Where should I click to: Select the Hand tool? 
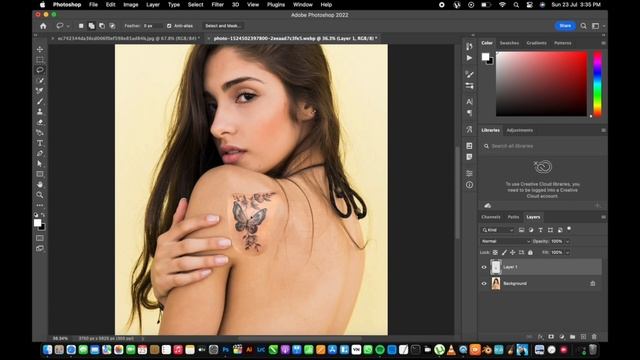40,184
